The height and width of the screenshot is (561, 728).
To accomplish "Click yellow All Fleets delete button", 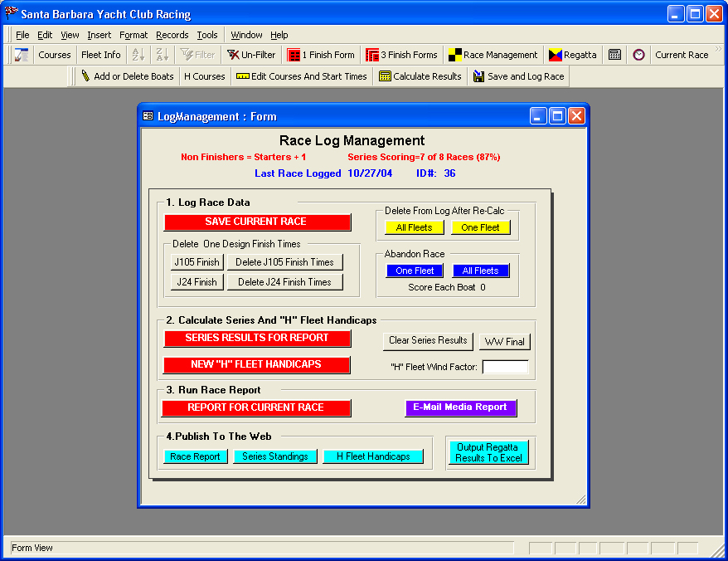I will pos(414,227).
